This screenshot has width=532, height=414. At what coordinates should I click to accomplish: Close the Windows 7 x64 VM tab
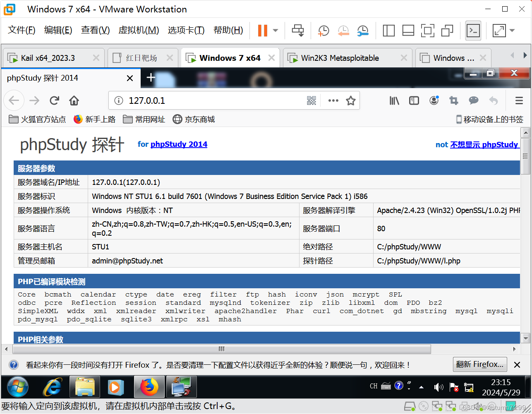click(x=272, y=58)
